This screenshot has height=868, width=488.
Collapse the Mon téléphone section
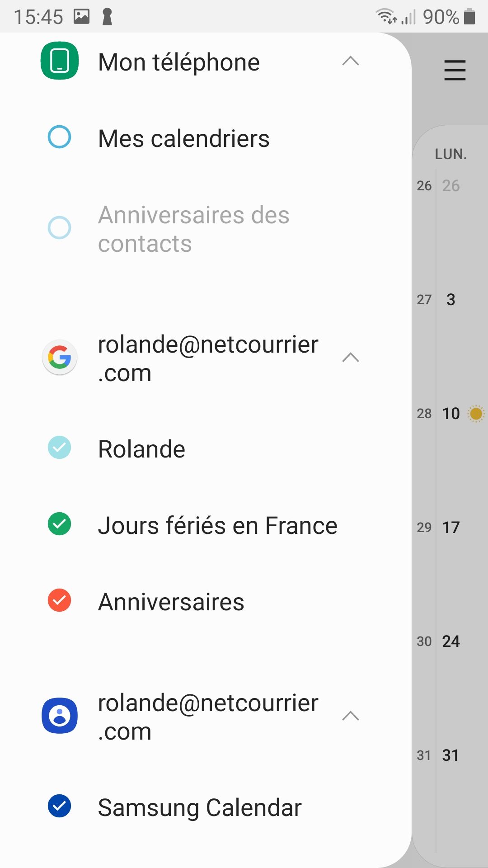point(350,61)
